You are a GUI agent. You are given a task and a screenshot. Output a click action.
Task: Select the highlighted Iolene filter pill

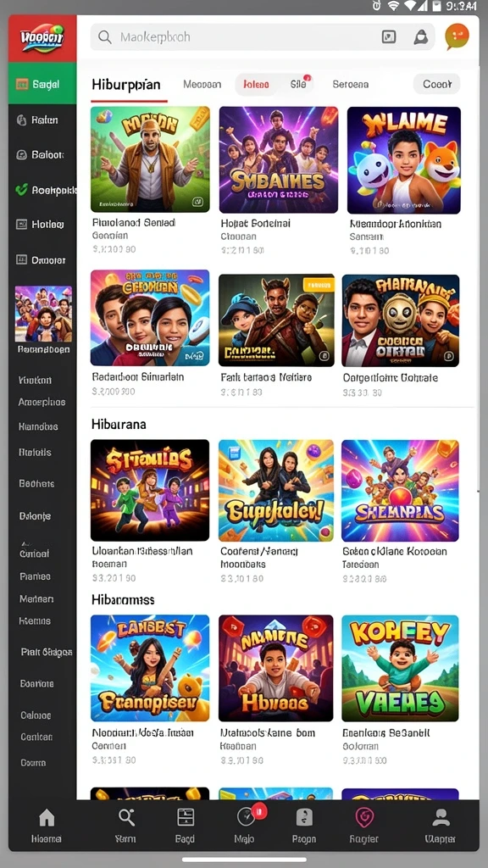256,84
